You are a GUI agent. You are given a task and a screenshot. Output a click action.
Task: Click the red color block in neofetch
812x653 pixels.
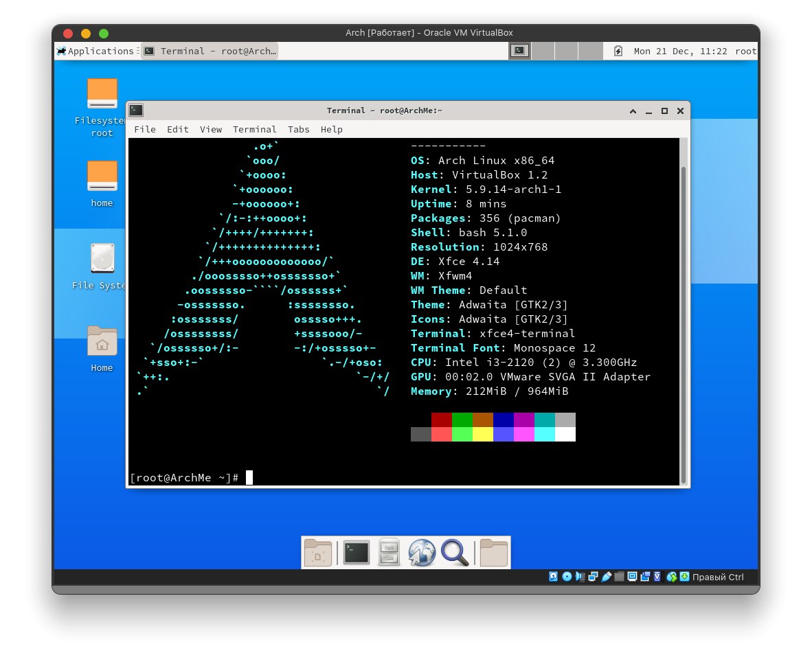(441, 420)
